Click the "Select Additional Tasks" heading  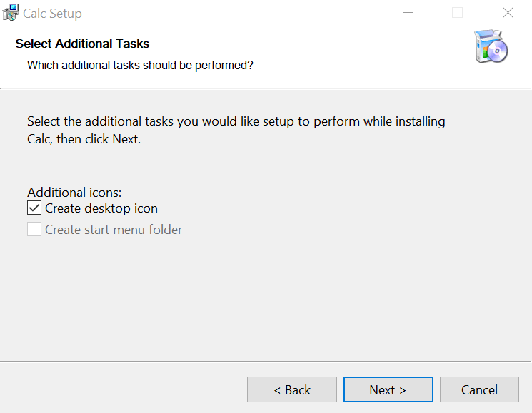click(82, 44)
